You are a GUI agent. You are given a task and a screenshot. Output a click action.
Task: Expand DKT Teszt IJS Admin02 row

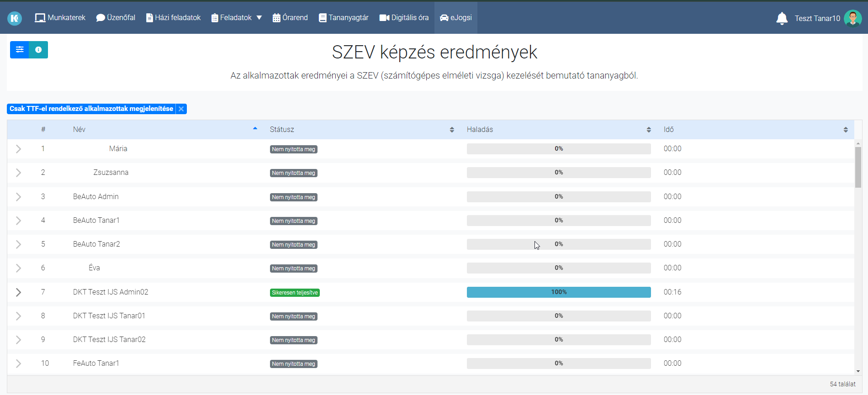[18, 292]
